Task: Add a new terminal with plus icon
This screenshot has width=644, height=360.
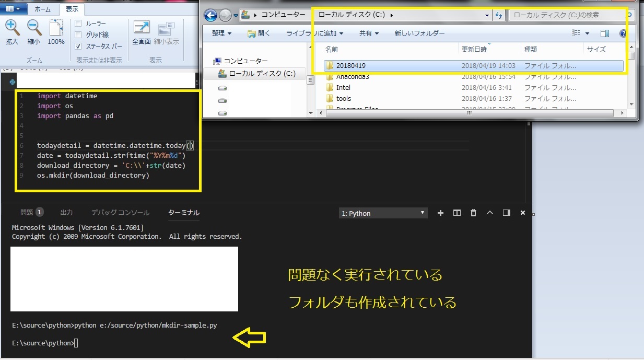Action: click(440, 213)
